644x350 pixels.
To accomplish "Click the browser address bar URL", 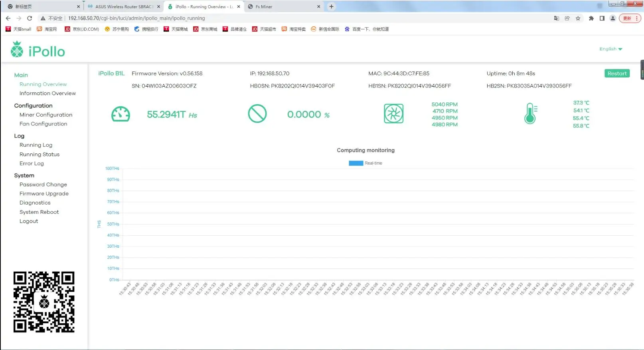I will tap(136, 18).
